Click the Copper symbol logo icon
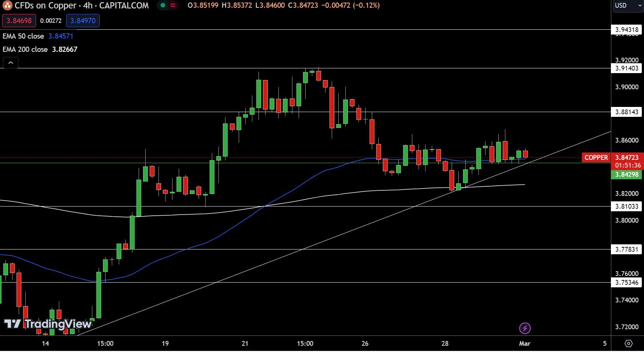 7,6
